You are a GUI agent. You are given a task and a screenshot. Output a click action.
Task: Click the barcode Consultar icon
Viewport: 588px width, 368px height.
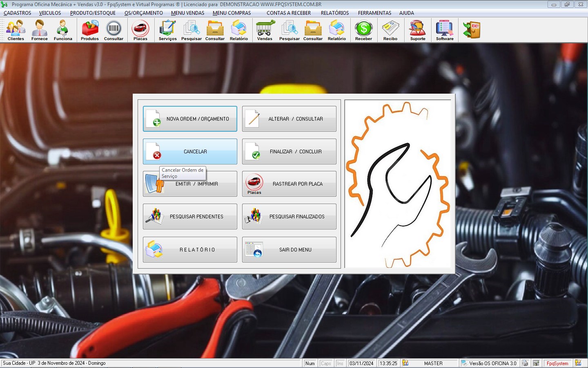tap(114, 30)
